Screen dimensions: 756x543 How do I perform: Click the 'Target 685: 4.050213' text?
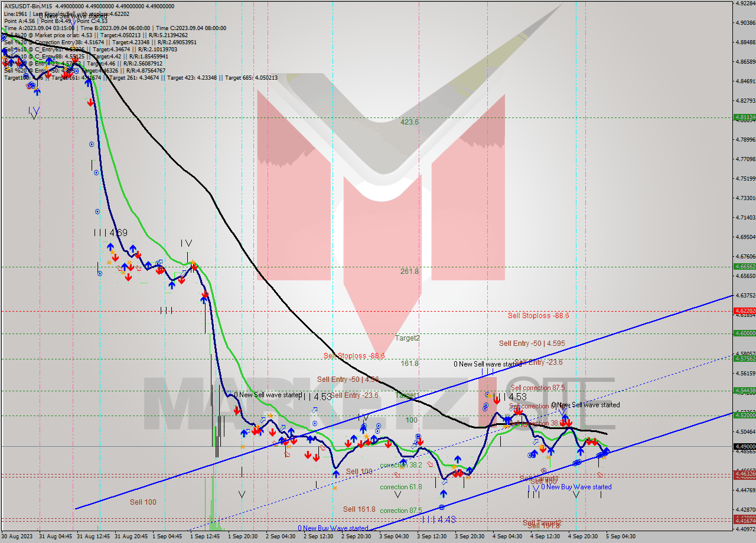[250, 77]
